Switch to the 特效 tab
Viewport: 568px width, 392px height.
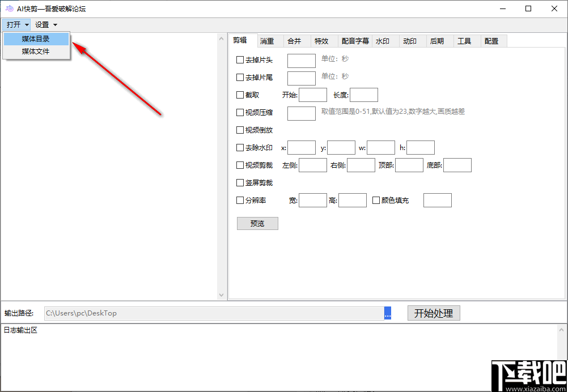325,41
